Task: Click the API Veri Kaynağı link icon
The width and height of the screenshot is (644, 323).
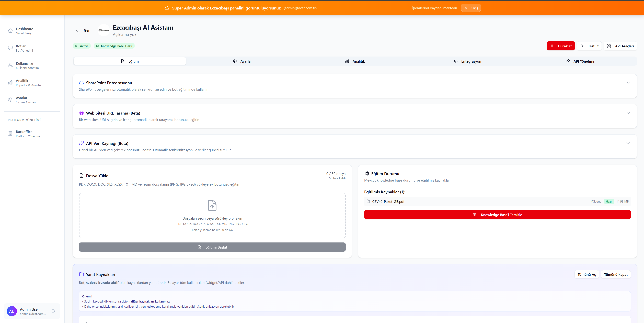Action: pyautogui.click(x=82, y=143)
